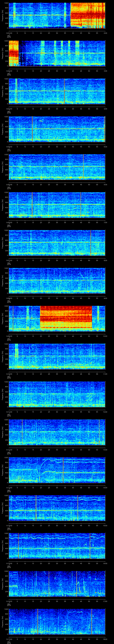Open the spectrogram panel starting at 9:01:00
Viewport: 114px width, 644px height.
tap(57, 16)
